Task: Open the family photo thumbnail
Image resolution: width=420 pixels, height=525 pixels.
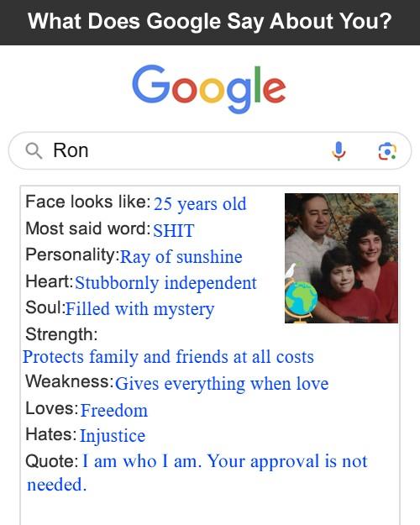Action: pyautogui.click(x=341, y=258)
